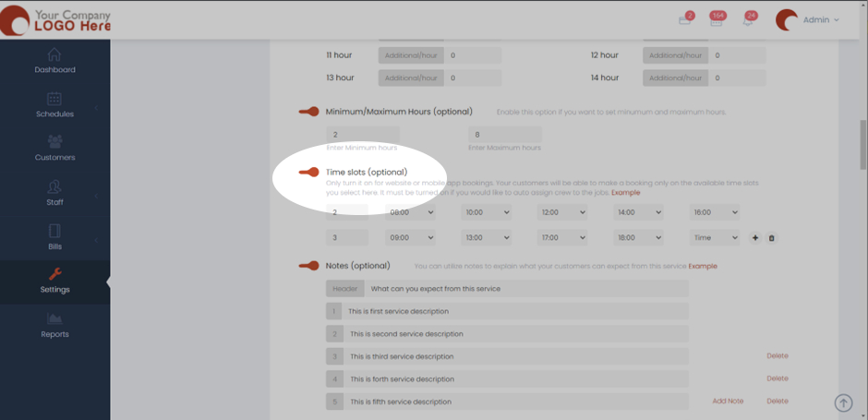
Task: Open the 08:00 time dropdown
Action: point(410,212)
